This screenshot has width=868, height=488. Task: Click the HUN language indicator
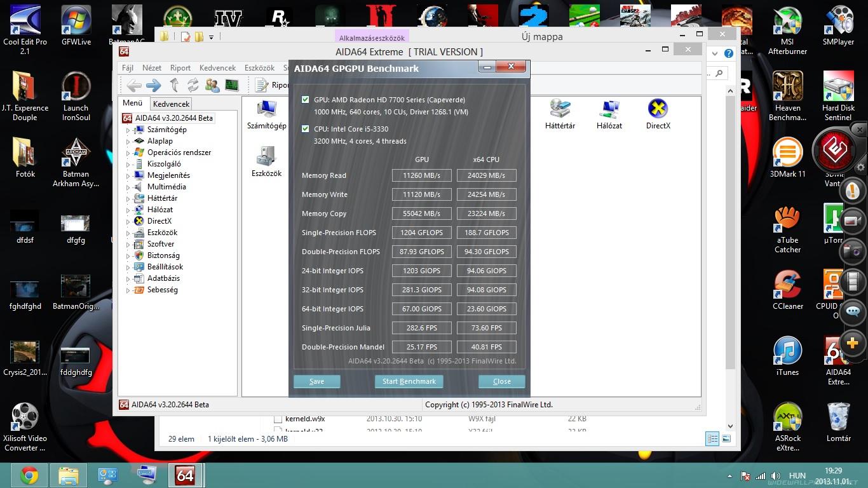tap(797, 476)
